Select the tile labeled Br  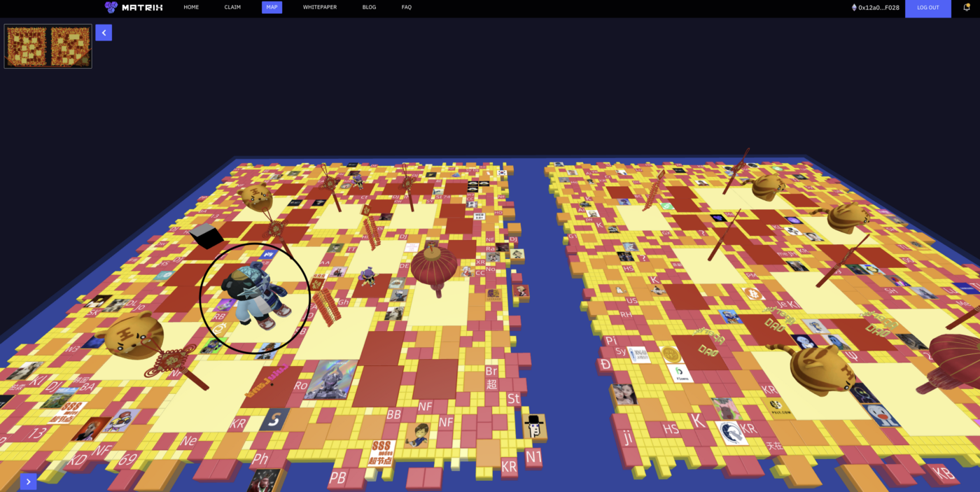tap(491, 371)
